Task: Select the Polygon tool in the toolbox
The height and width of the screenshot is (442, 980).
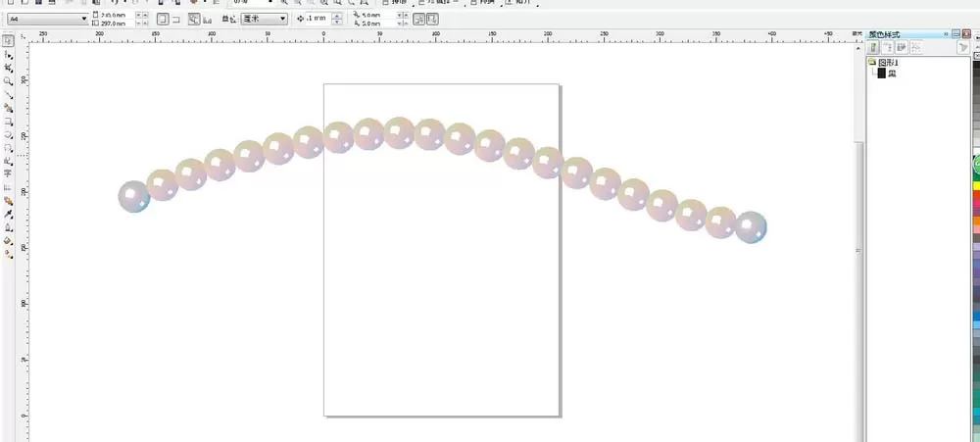Action: pyautogui.click(x=9, y=148)
